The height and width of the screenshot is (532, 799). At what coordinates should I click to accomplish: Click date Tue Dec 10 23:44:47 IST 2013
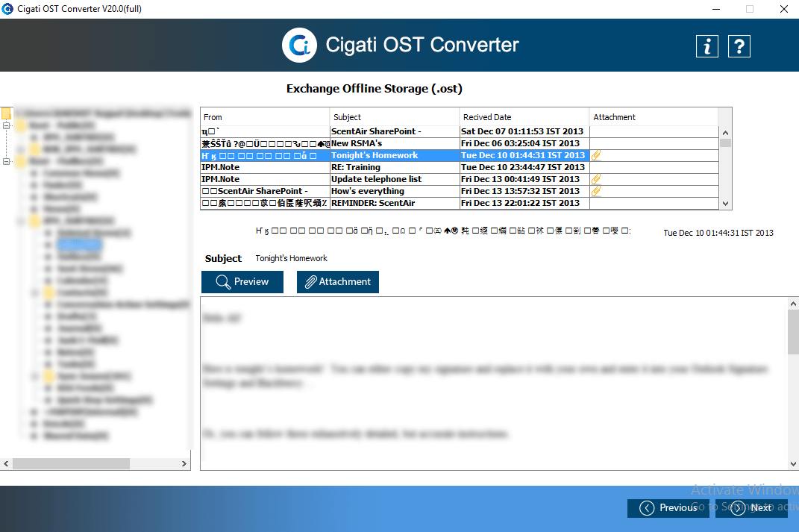pos(522,167)
